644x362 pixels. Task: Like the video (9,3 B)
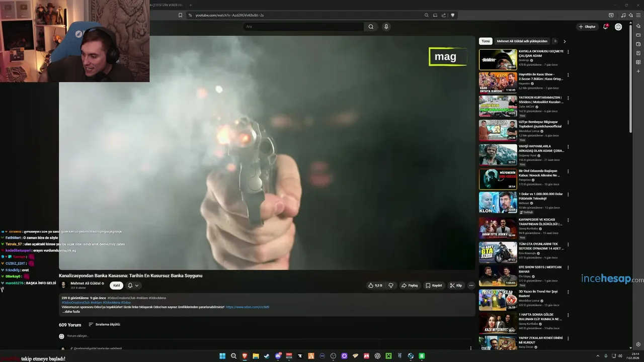click(x=375, y=286)
